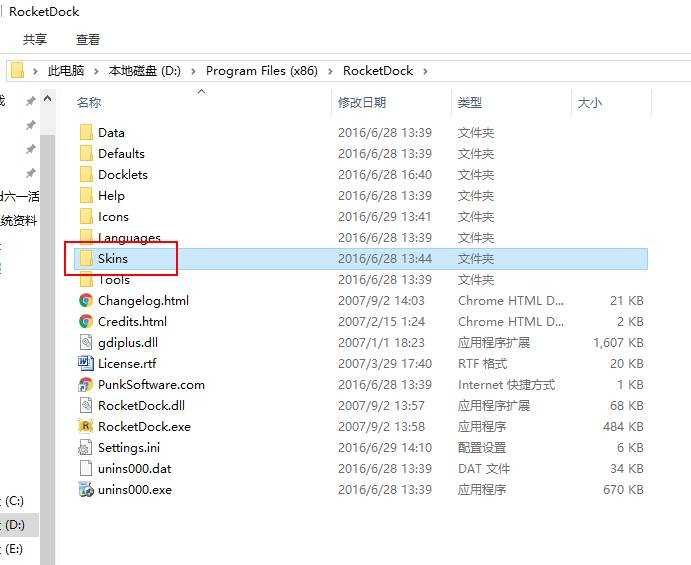This screenshot has height=565, width=691.
Task: Select the Settings.ini file name
Action: click(x=129, y=447)
